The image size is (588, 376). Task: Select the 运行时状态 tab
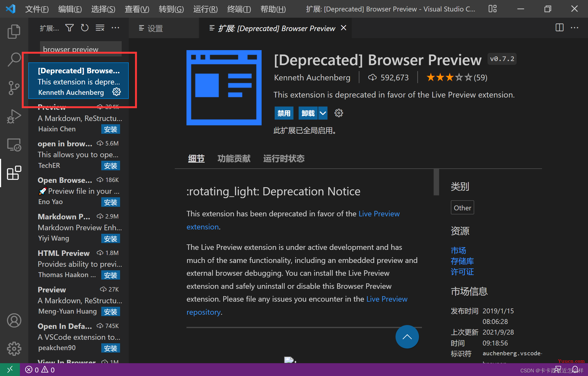[284, 159]
